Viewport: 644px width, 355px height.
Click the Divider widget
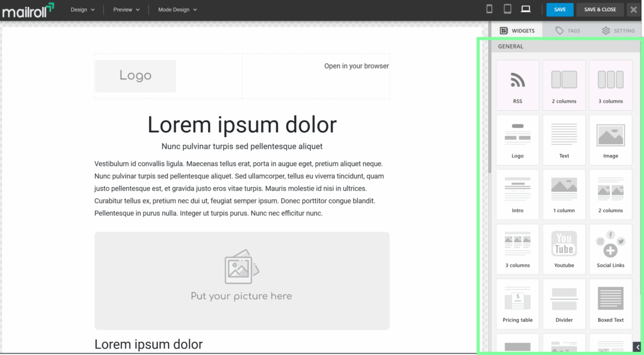tap(564, 303)
